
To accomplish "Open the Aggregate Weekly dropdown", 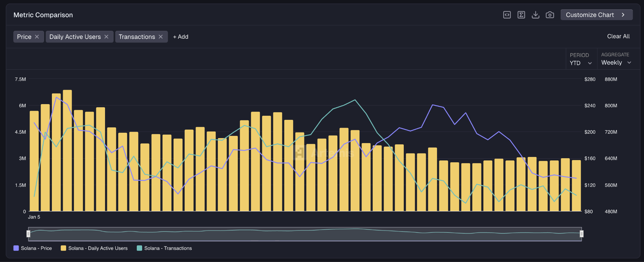I will (x=616, y=63).
